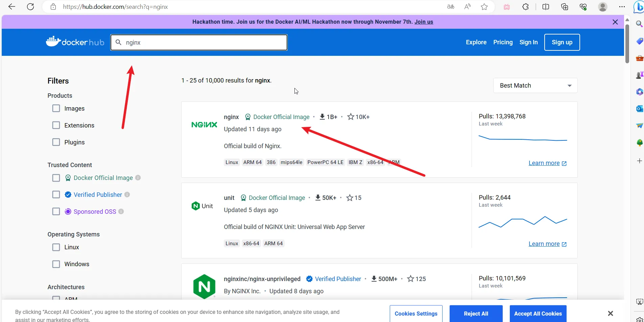Image resolution: width=644 pixels, height=322 pixels.
Task: Open info icon beside Docker Official Image filter
Action: pos(138,178)
